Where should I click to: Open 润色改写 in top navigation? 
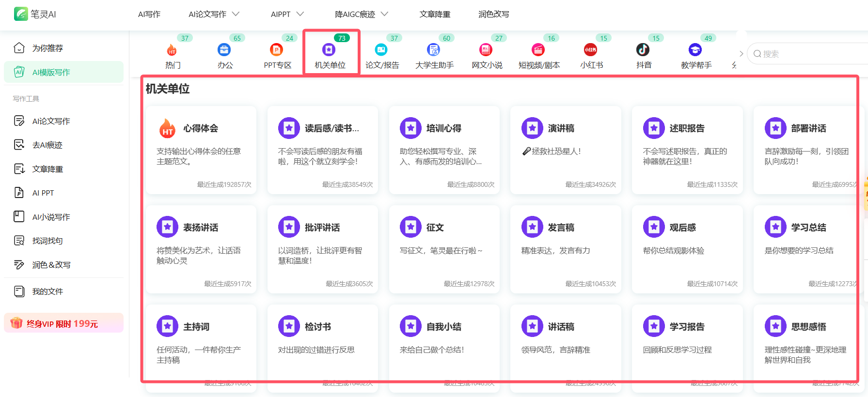tap(493, 15)
